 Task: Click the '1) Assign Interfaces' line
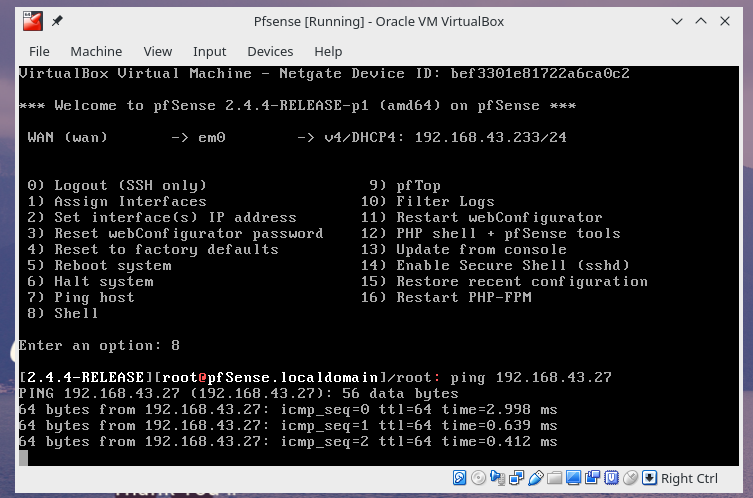[x=117, y=201]
